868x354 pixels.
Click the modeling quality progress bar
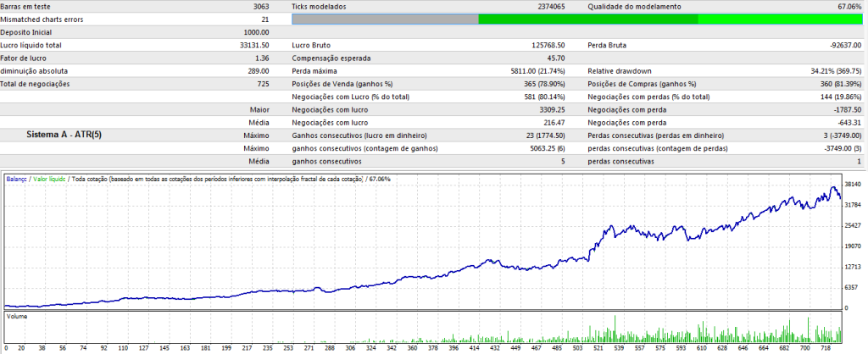tap(576, 19)
